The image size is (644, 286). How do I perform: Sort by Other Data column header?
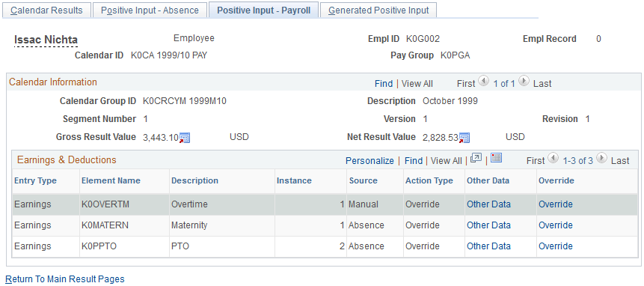(488, 180)
